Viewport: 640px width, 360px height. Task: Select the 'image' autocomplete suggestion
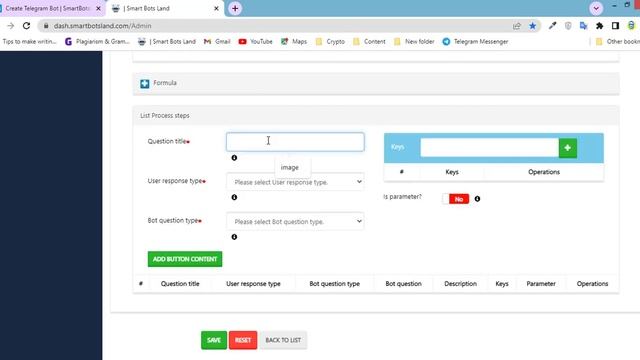coord(290,167)
